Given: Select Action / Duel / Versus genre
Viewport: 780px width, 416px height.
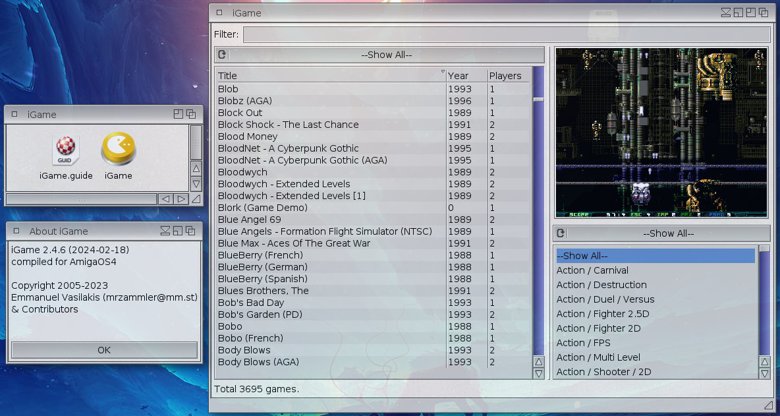Looking at the screenshot, I should (605, 299).
